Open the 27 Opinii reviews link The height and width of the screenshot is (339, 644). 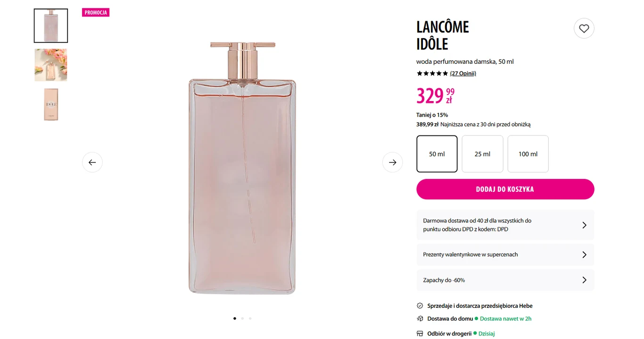tap(463, 73)
